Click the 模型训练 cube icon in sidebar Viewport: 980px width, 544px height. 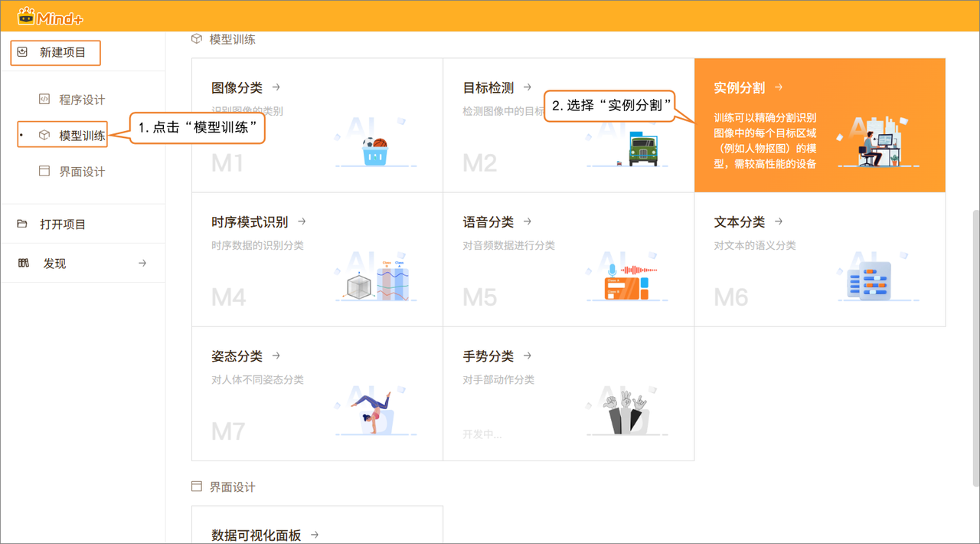[44, 136]
